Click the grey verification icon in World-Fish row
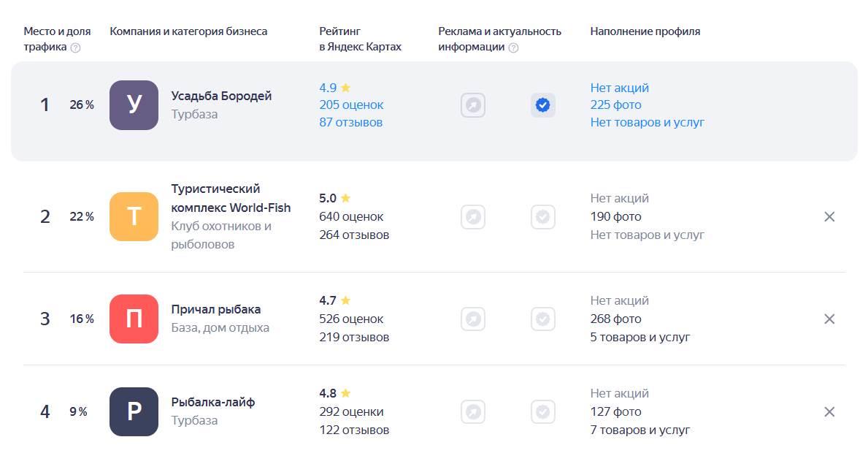 click(543, 216)
